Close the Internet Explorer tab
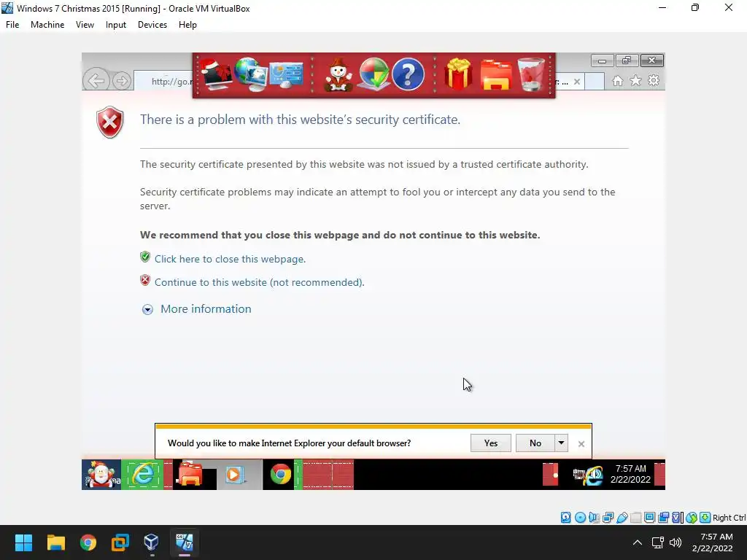 click(577, 82)
